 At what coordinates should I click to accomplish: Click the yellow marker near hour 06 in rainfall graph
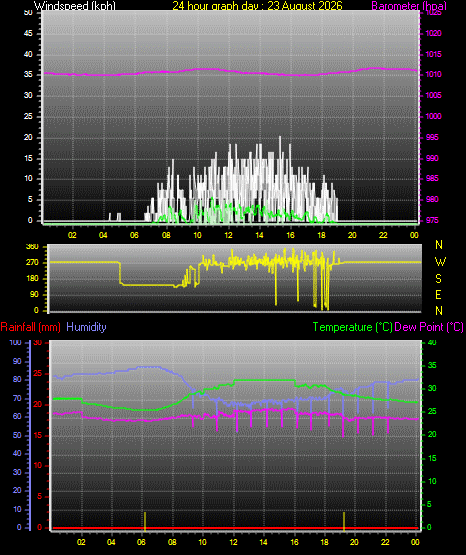[145, 521]
